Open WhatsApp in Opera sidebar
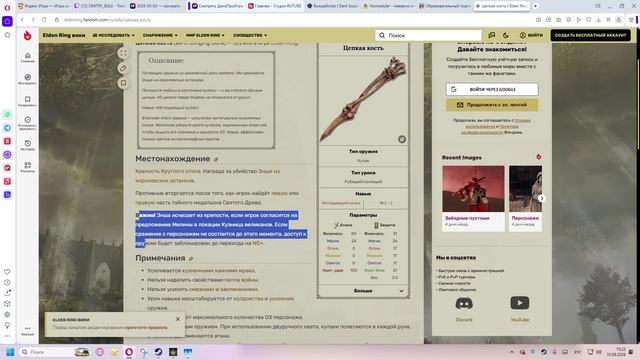 pyautogui.click(x=7, y=115)
